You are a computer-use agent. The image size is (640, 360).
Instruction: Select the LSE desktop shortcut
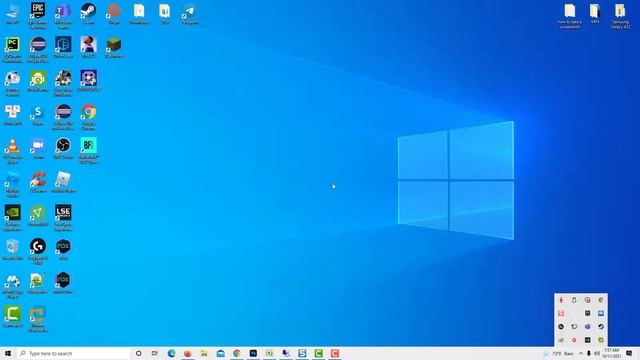(x=63, y=218)
